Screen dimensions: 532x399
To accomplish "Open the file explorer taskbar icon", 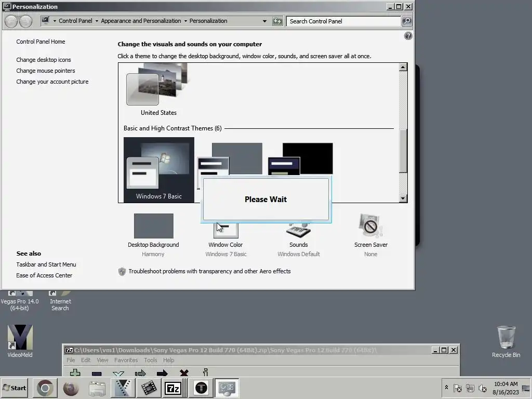I will [97, 388].
